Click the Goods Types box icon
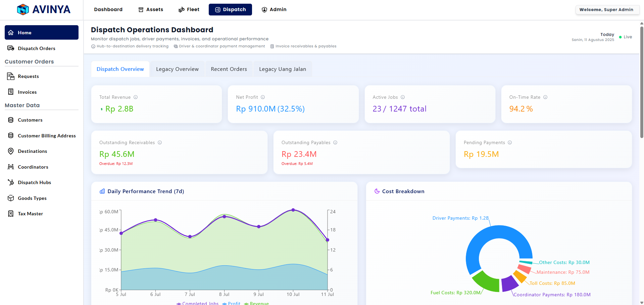The width and height of the screenshot is (644, 305). tap(11, 198)
